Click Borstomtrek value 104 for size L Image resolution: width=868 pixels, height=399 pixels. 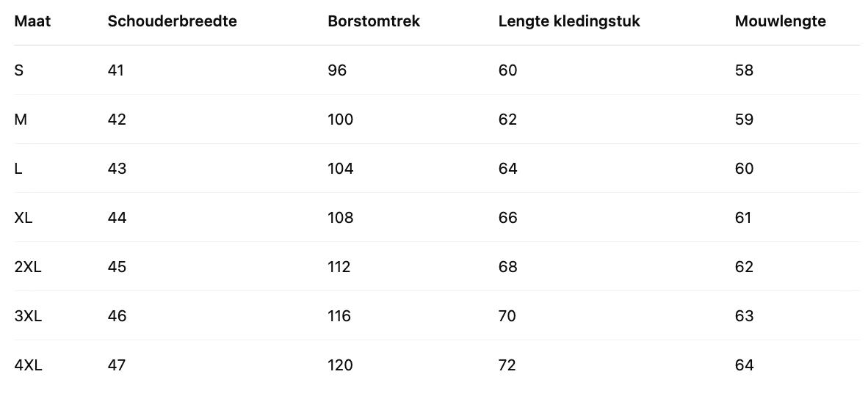[x=341, y=169]
